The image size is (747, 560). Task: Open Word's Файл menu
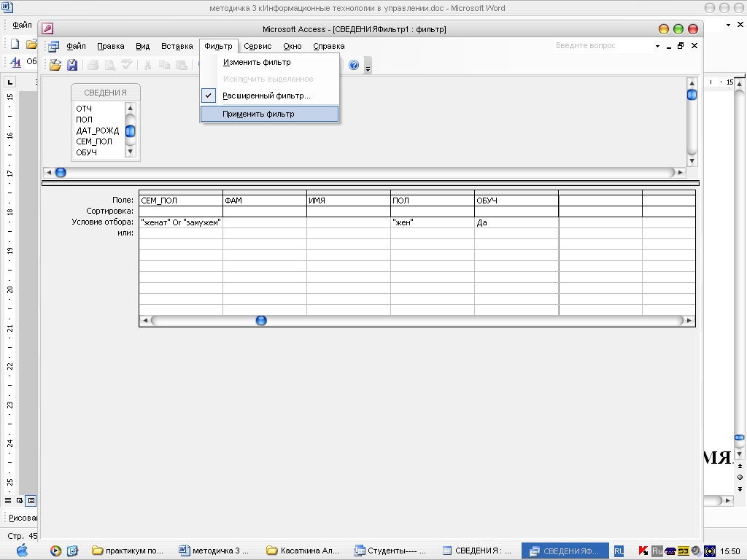(22, 25)
